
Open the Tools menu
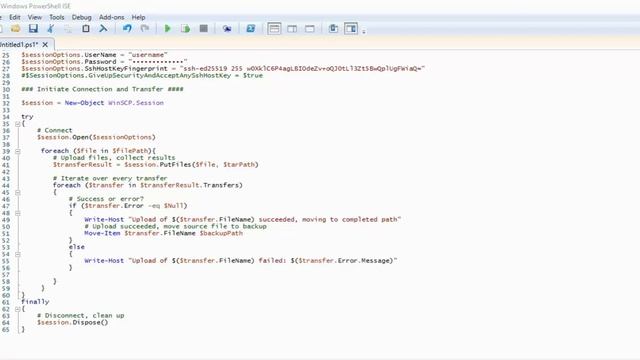pyautogui.click(x=57, y=17)
